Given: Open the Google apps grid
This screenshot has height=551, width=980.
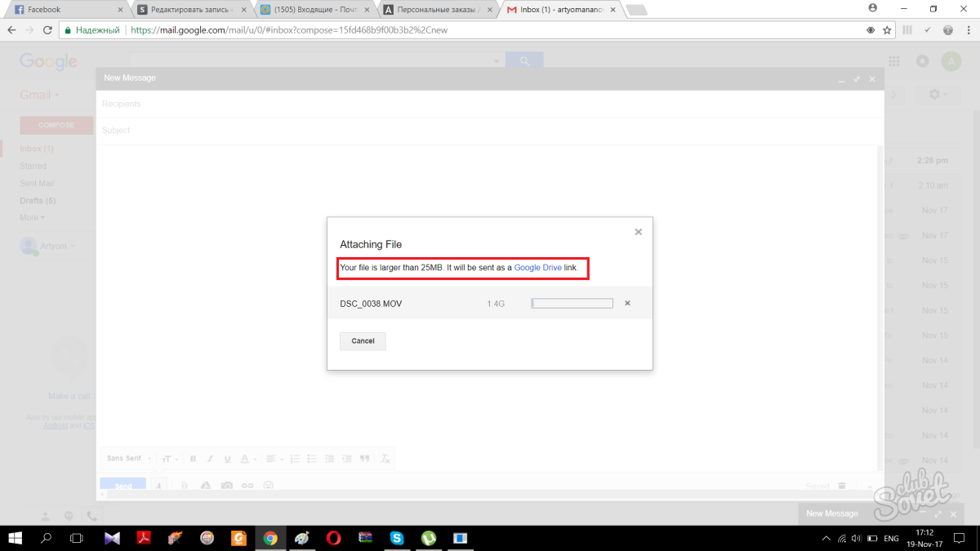Looking at the screenshot, I should (x=894, y=60).
